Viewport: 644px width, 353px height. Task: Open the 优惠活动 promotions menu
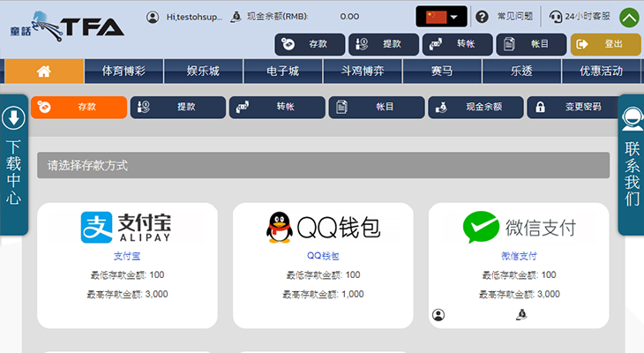pos(602,71)
